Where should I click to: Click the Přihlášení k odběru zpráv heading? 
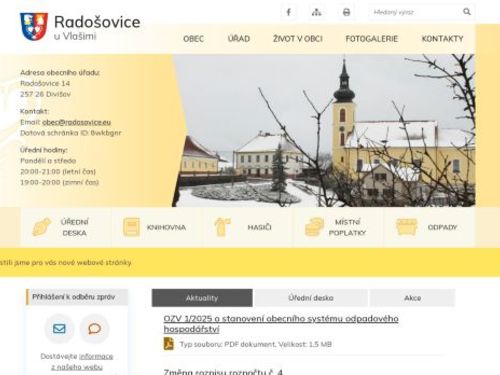[x=77, y=297]
